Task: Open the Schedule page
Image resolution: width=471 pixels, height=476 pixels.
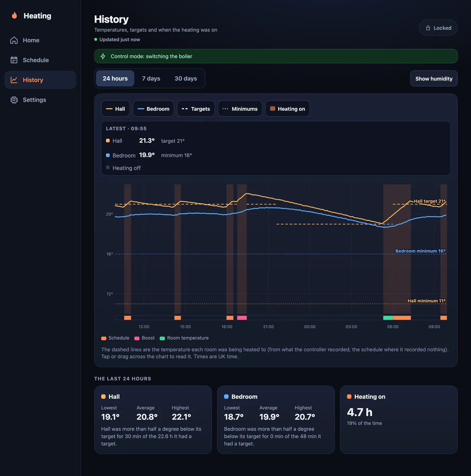Action: coord(40,60)
